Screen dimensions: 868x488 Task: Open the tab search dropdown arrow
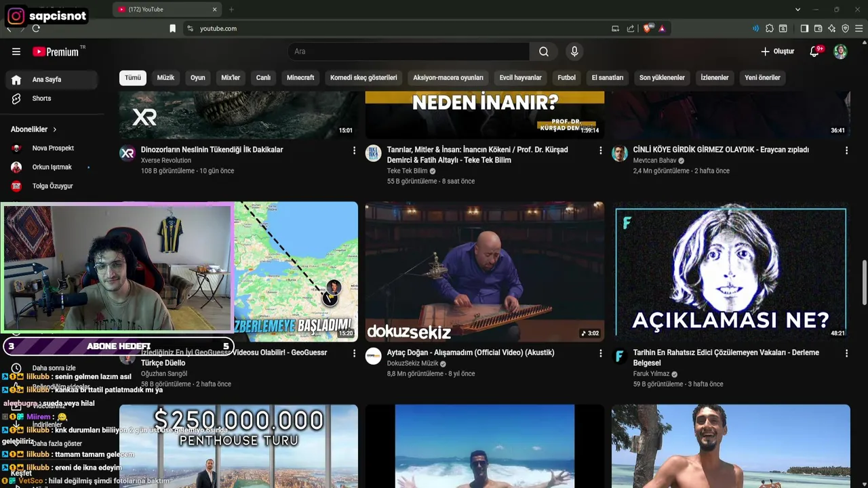[797, 9]
